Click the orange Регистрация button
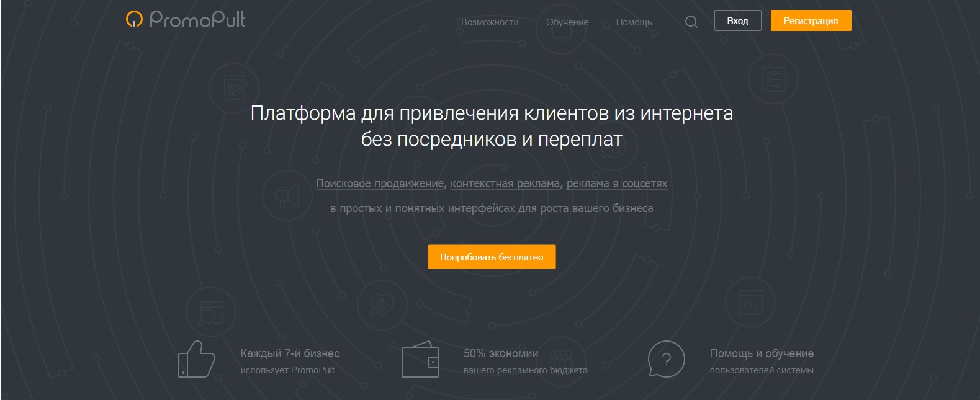The width and height of the screenshot is (980, 400). (811, 21)
